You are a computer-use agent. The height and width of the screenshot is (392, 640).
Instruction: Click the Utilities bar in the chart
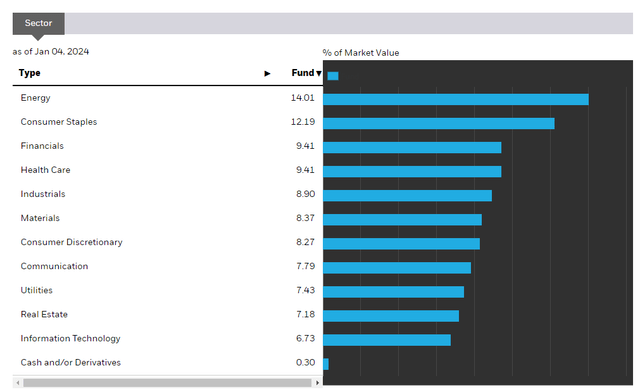[393, 292]
